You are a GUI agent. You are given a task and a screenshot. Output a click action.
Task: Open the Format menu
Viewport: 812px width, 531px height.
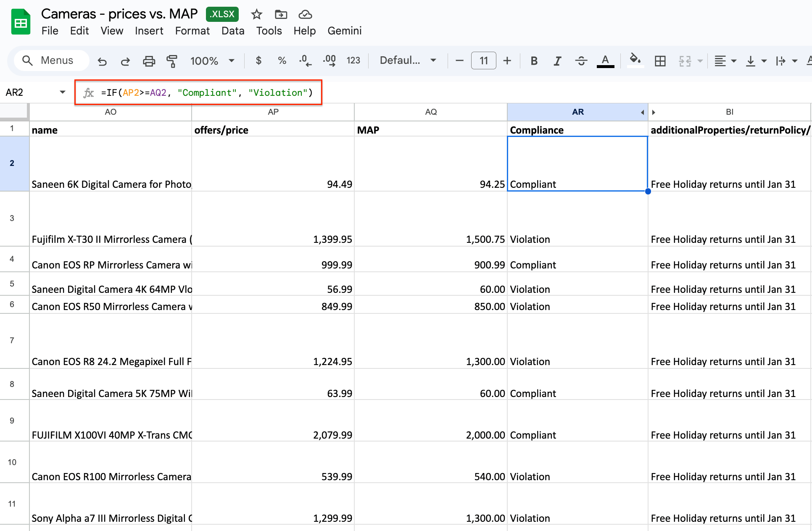(x=192, y=31)
